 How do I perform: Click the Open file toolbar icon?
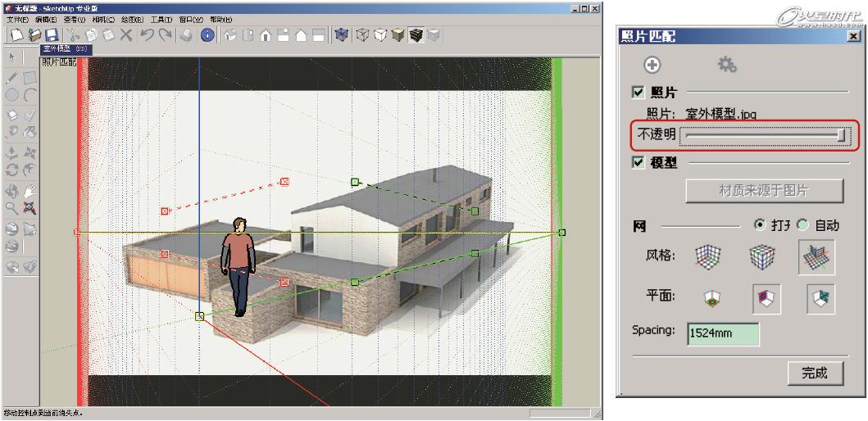pyautogui.click(x=35, y=35)
